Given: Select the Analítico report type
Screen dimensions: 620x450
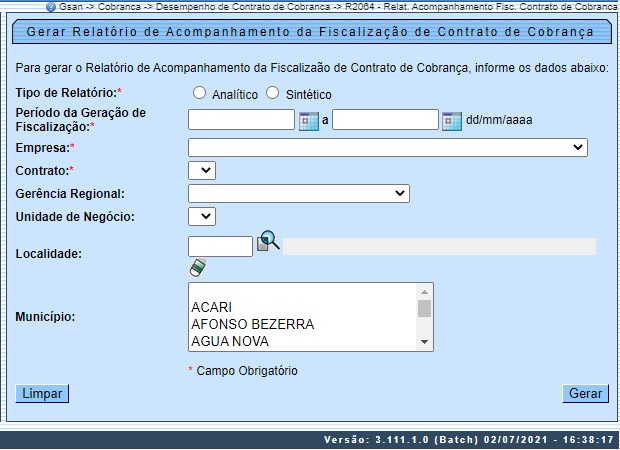Looking at the screenshot, I should coord(200,94).
